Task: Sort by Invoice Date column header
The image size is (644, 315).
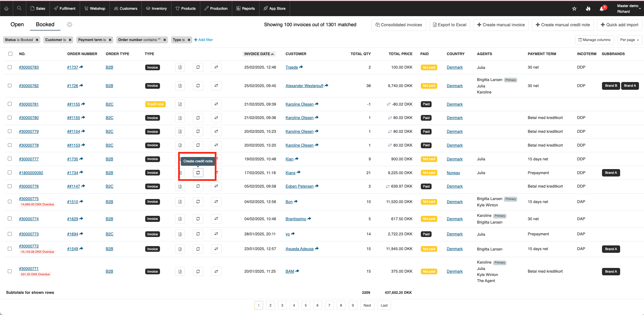Action: [259, 54]
